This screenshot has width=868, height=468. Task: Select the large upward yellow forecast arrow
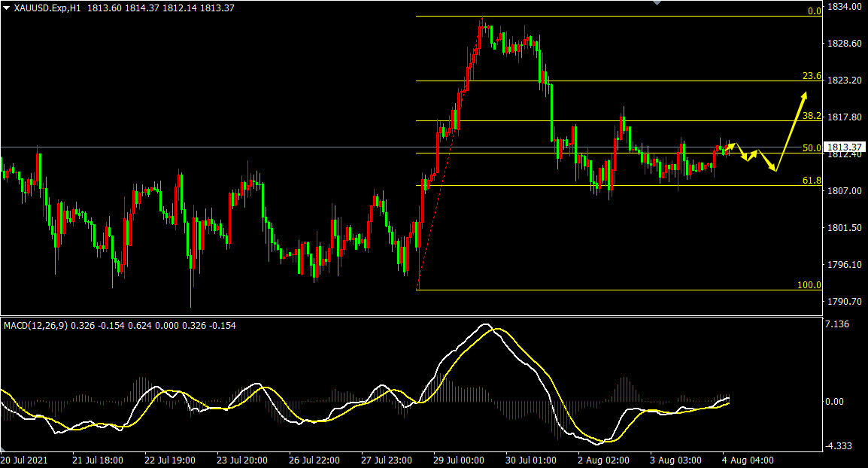click(x=791, y=132)
